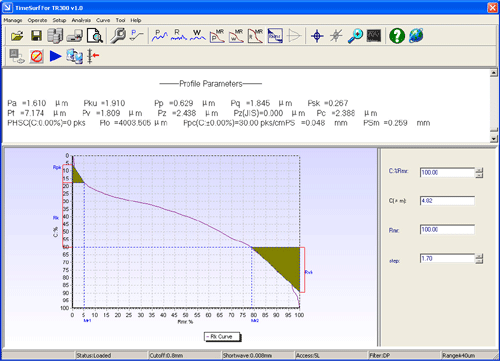Screen dimensions: 500x361
Task: Click the Rmr value field
Action: (x=447, y=229)
